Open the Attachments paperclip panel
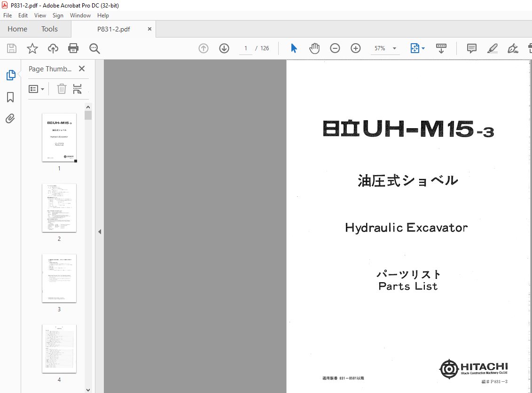This screenshot has height=393, width=532. [10, 119]
